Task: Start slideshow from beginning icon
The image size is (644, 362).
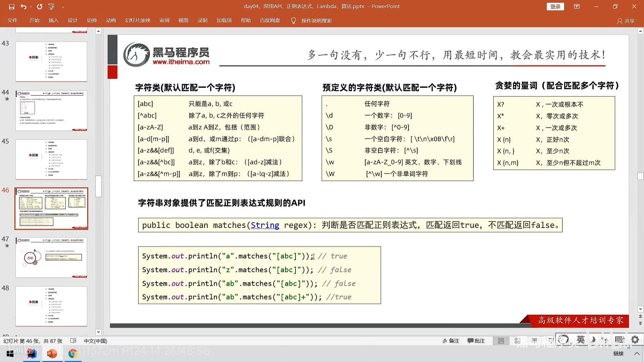Action: click(x=51, y=6)
